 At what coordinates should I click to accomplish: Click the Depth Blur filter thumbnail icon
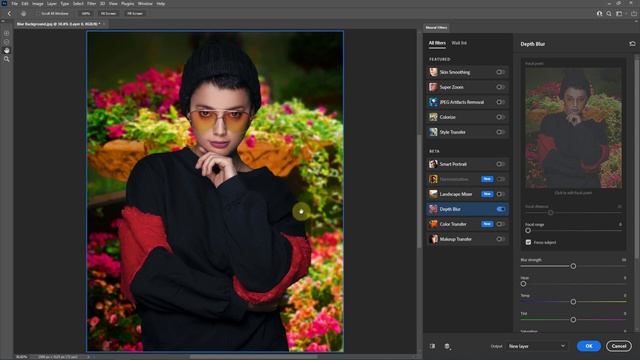tap(433, 209)
